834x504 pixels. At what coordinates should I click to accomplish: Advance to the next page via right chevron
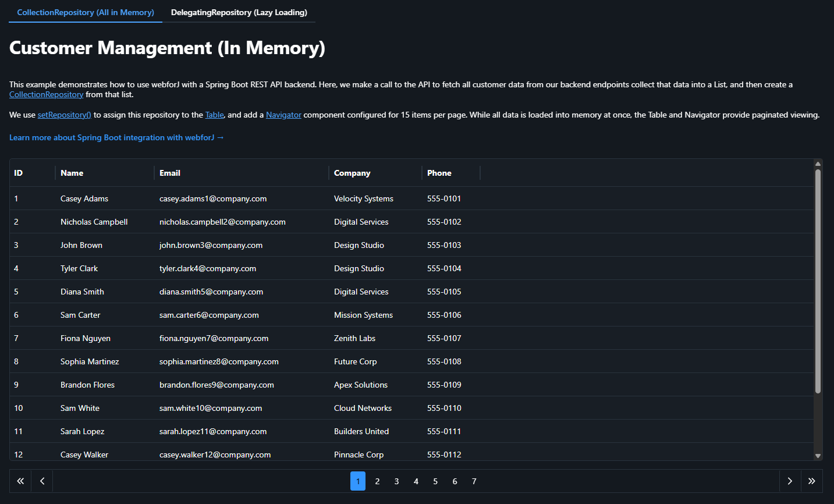point(790,481)
